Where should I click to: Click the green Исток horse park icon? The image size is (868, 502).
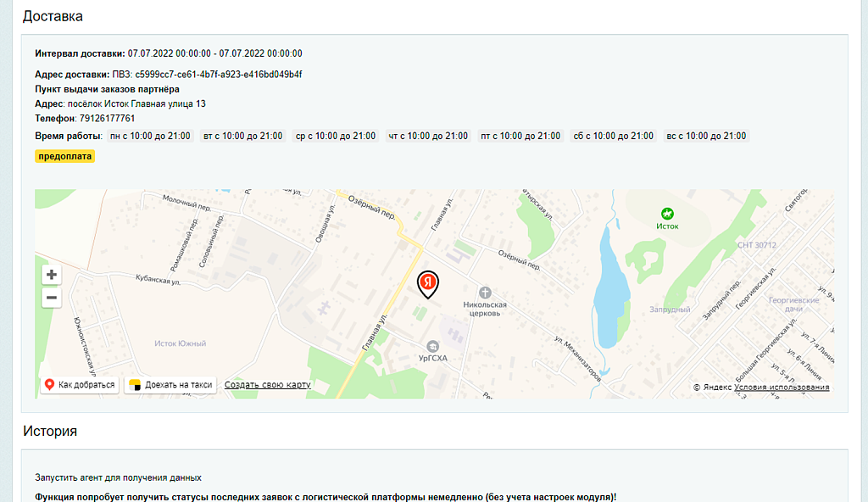(667, 214)
